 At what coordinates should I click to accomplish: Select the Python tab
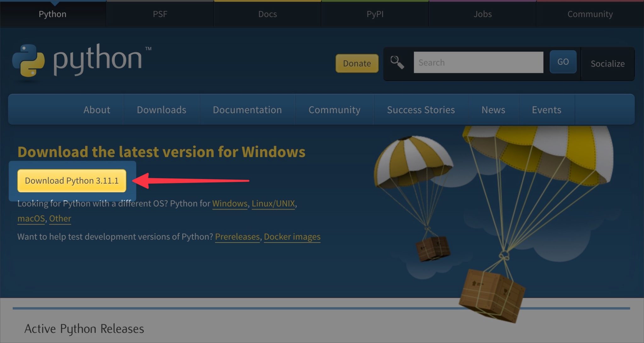pos(52,14)
